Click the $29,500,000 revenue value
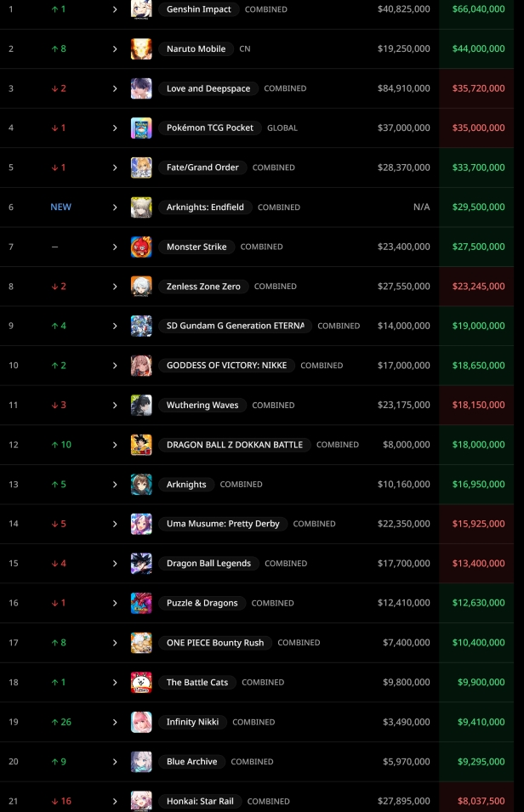The width and height of the screenshot is (524, 812). coord(478,207)
